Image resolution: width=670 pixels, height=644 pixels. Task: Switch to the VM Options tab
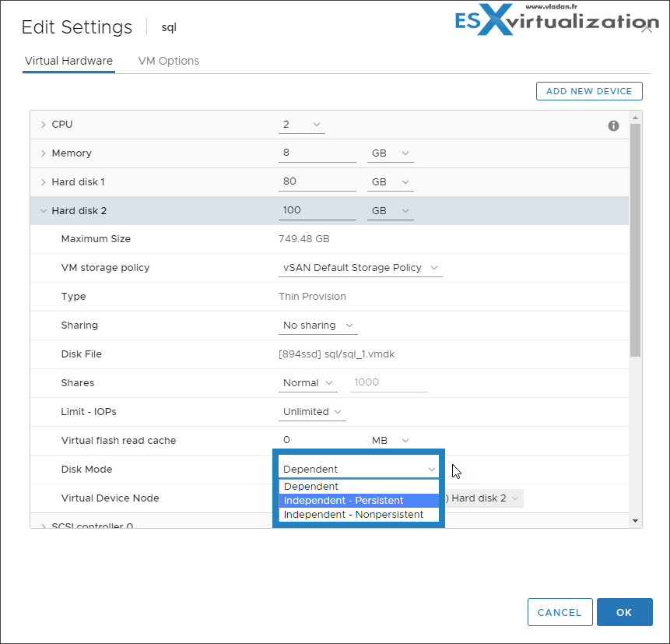[x=168, y=61]
